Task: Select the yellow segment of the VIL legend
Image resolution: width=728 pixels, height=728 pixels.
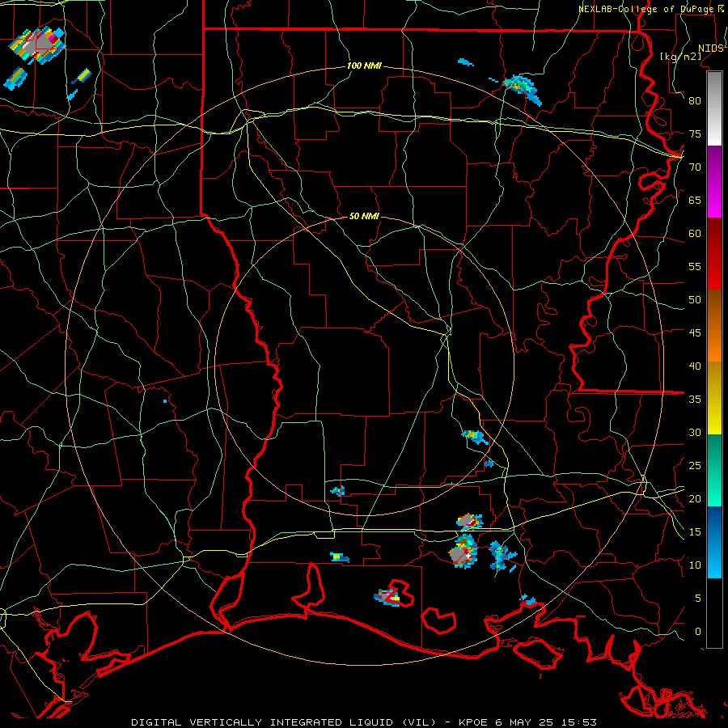Action: tap(714, 398)
